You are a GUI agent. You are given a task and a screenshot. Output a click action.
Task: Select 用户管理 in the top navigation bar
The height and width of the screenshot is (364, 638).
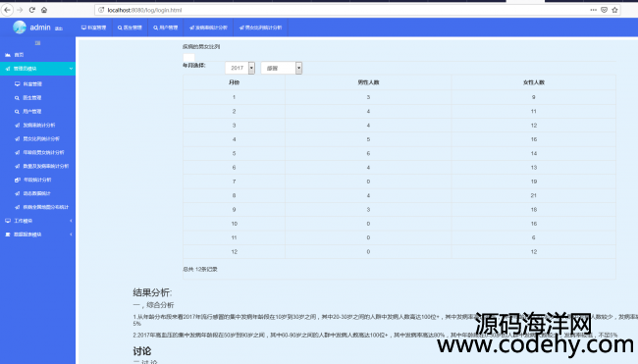(x=166, y=27)
